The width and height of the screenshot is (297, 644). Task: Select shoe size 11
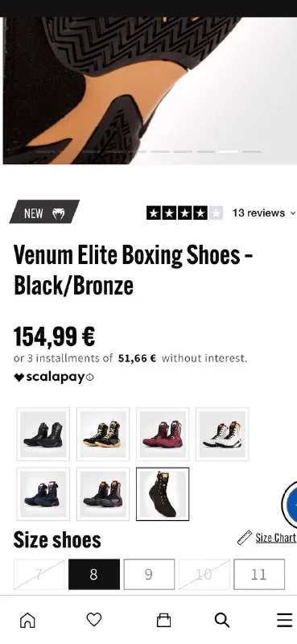(x=259, y=574)
